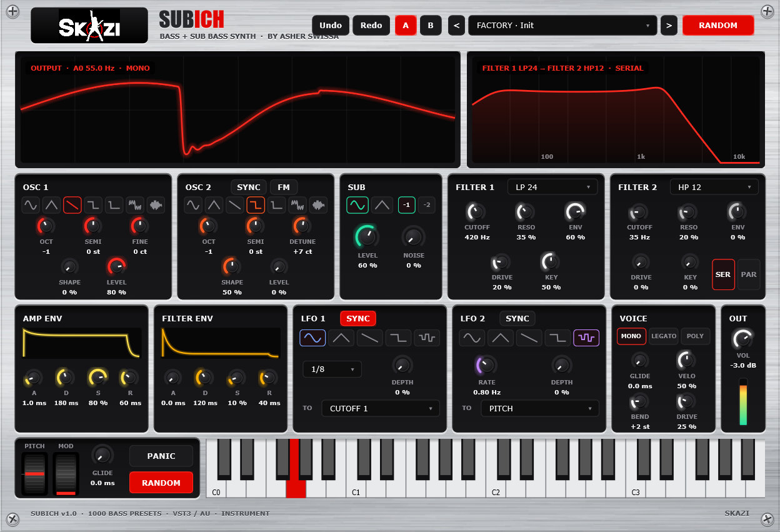Toggle OSC 2 SYNC
The width and height of the screenshot is (780, 532).
(x=249, y=187)
